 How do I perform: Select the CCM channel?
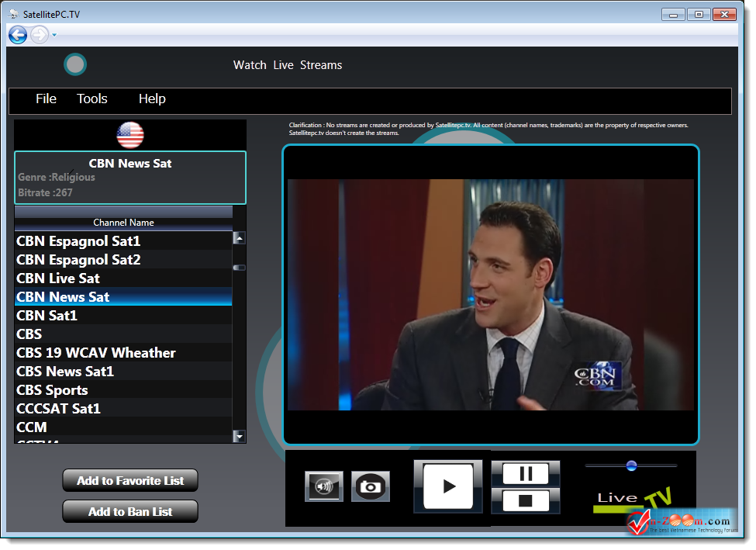[x=123, y=427]
